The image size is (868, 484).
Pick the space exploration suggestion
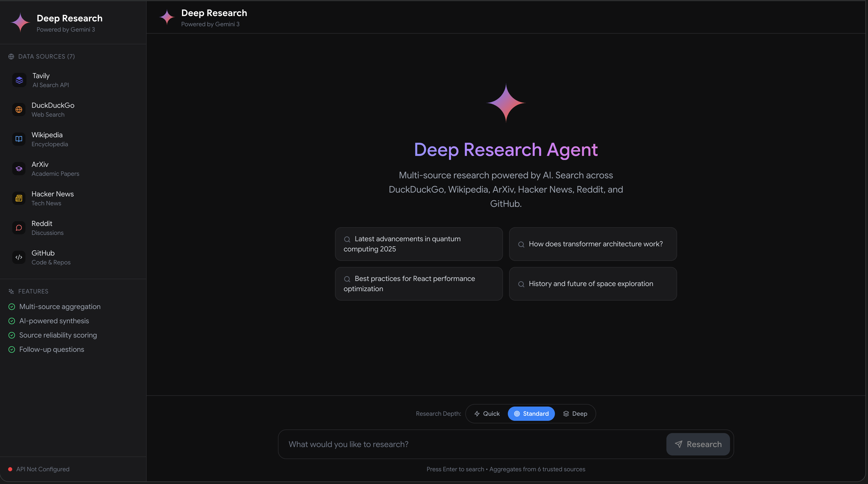click(593, 284)
